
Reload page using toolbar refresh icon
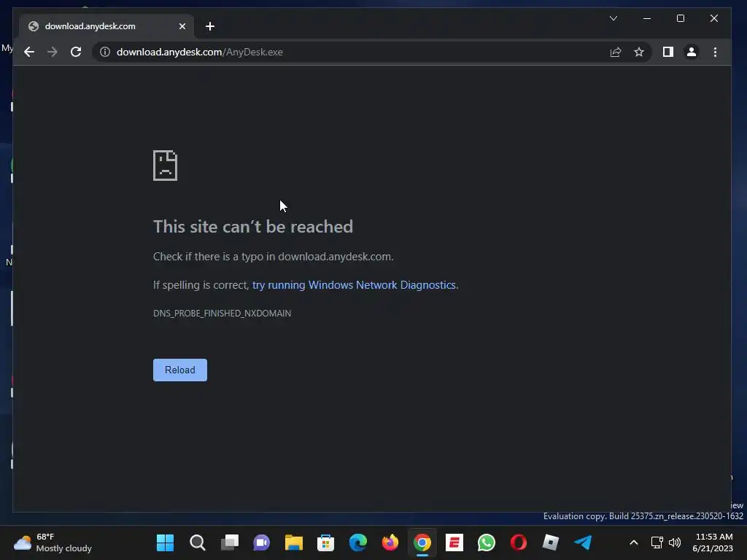tap(76, 52)
